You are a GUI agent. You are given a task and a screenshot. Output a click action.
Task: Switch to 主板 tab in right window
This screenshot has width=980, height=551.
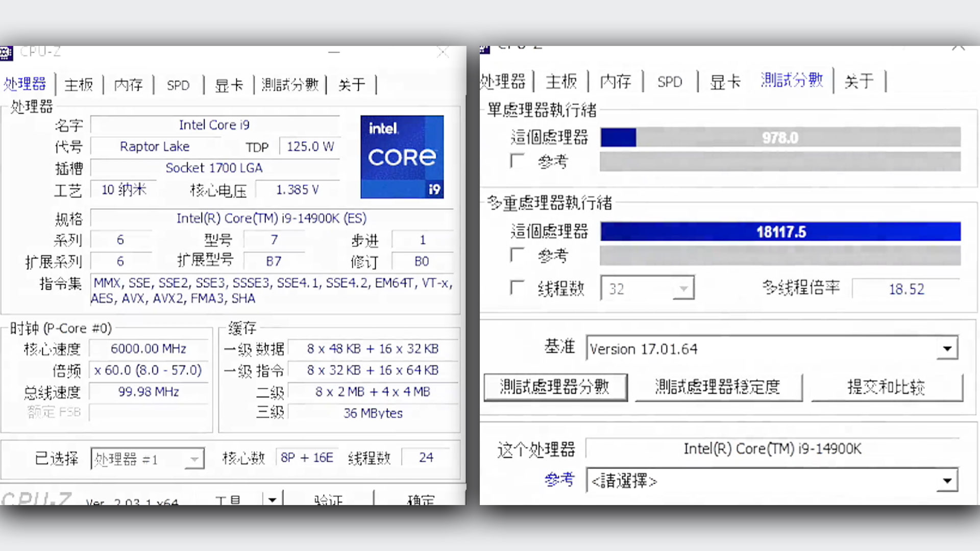561,81
